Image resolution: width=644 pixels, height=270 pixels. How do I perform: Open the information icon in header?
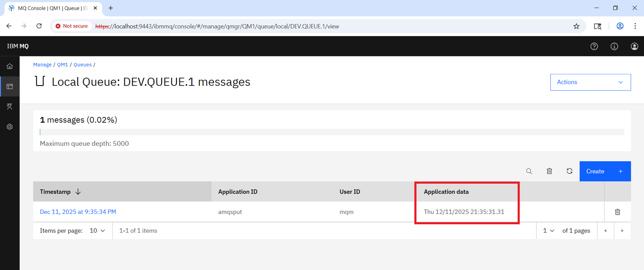click(614, 47)
